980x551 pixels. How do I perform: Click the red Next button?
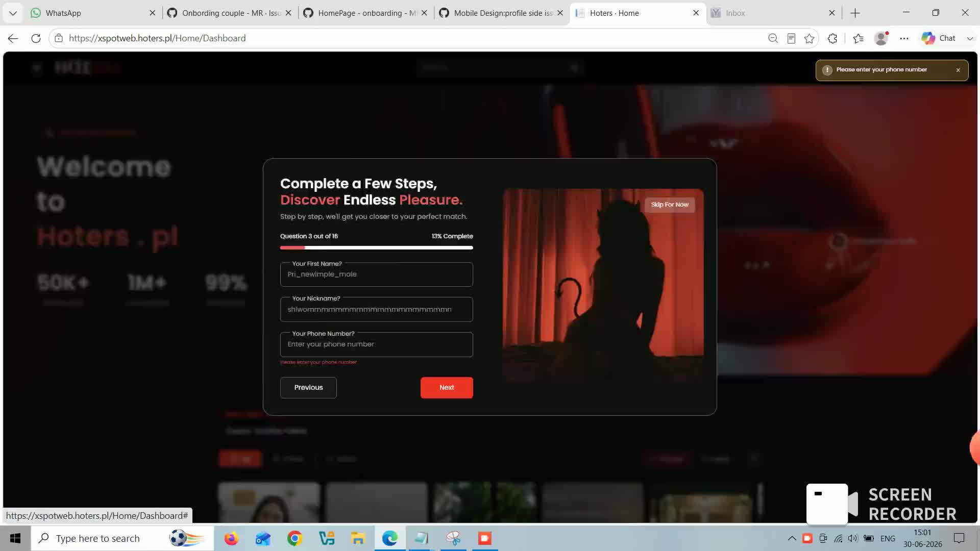(x=447, y=388)
